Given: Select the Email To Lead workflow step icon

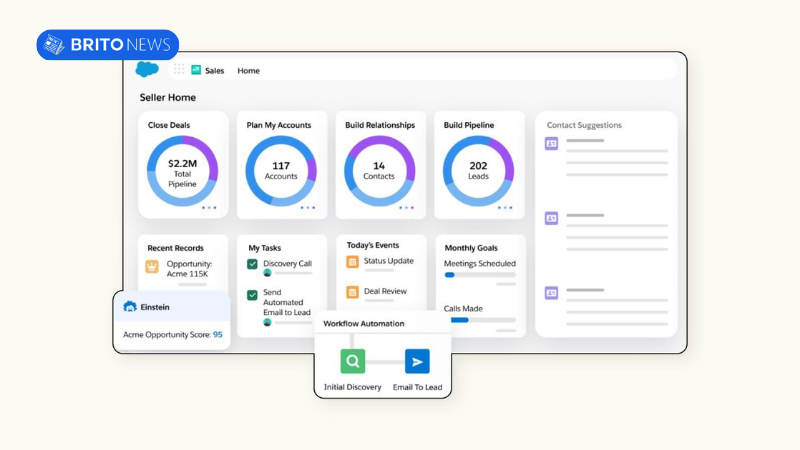Looking at the screenshot, I should tap(417, 361).
